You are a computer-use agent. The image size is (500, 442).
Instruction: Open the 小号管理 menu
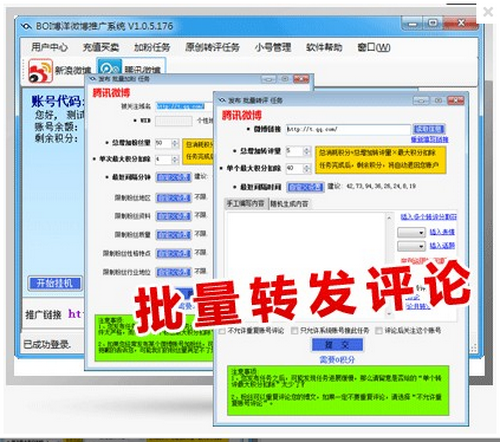pyautogui.click(x=273, y=47)
